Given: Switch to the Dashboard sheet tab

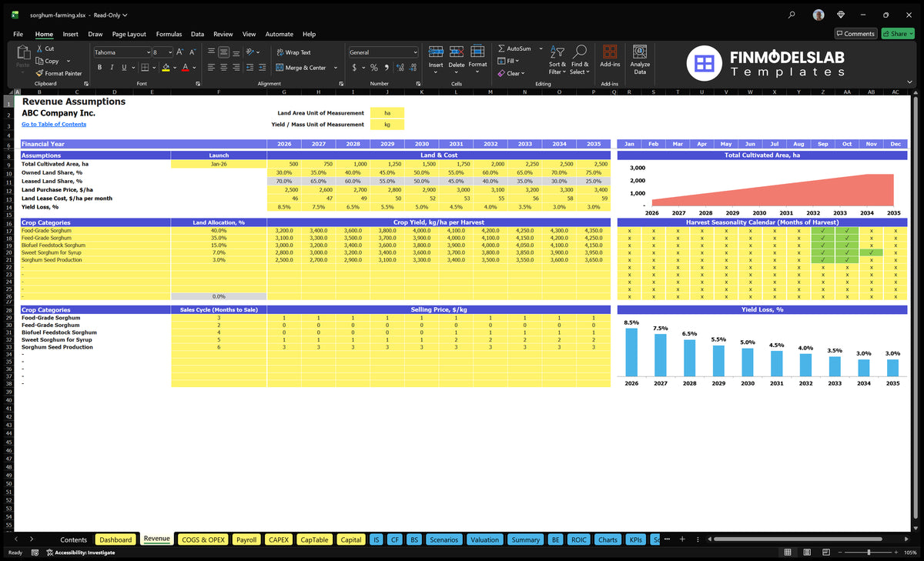Looking at the screenshot, I should point(115,539).
